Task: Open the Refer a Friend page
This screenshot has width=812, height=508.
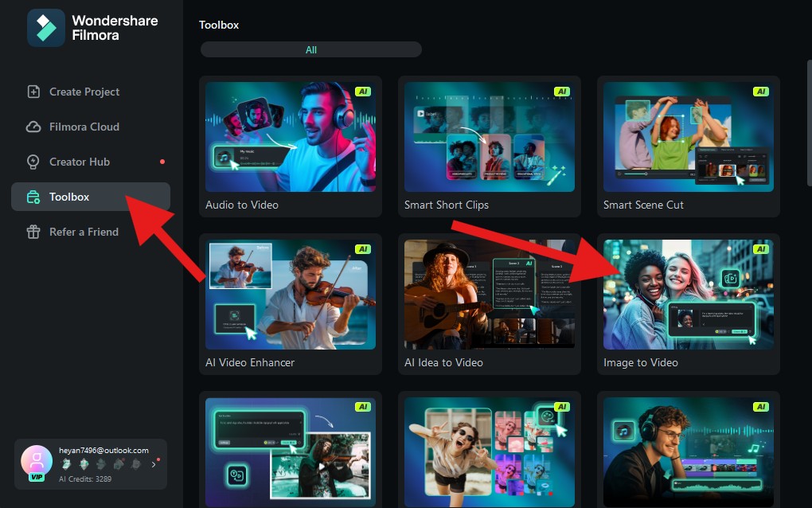Action: [91, 232]
